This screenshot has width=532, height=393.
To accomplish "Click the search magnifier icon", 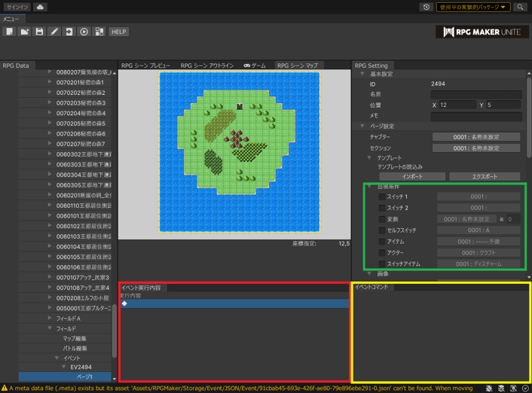I will [520, 7].
